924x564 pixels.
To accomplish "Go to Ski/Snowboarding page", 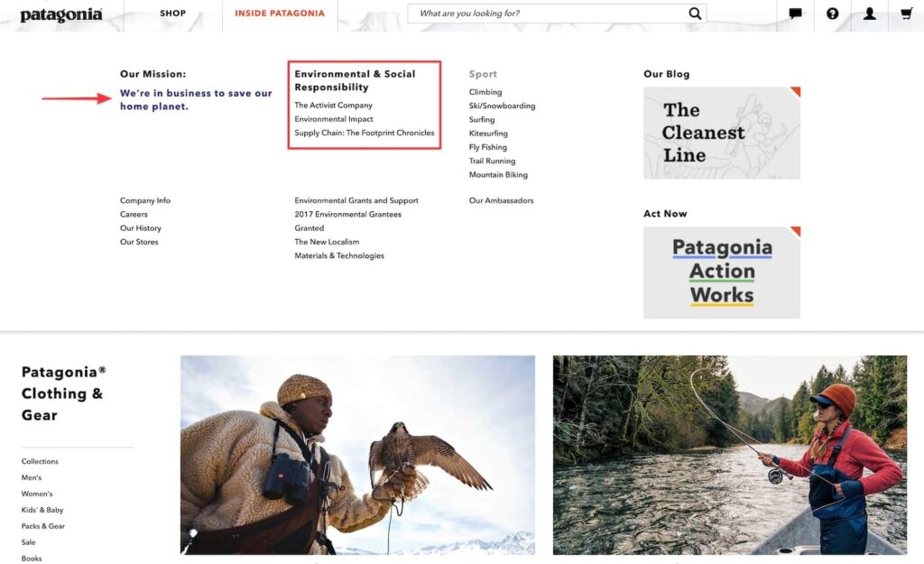I will point(502,106).
